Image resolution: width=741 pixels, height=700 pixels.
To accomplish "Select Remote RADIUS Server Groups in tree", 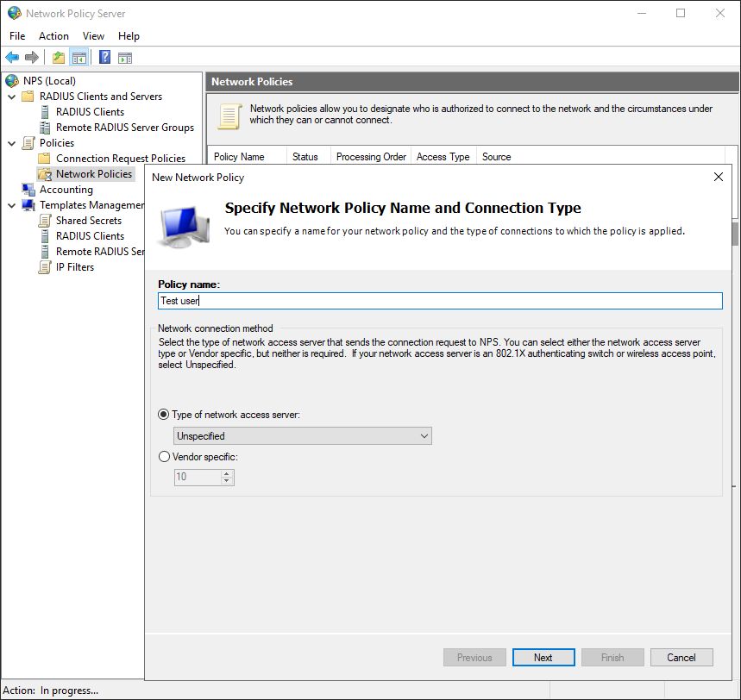I will (x=125, y=128).
